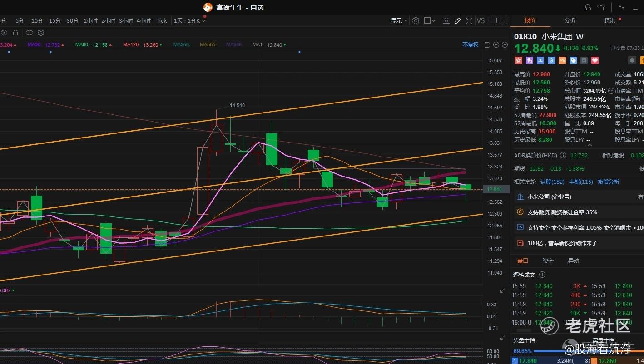The image size is (644, 364).
Task: Click 支持融资 margin rate row
Action: (x=578, y=212)
